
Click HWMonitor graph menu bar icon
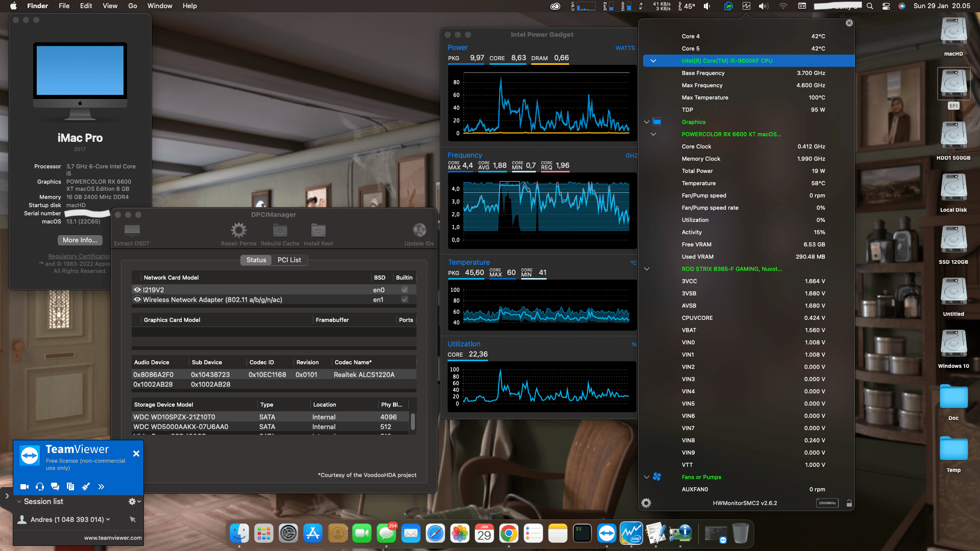[746, 6]
